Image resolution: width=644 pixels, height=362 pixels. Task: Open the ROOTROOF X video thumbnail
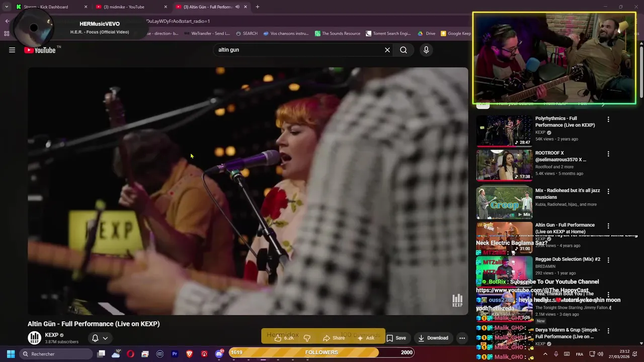tap(504, 165)
